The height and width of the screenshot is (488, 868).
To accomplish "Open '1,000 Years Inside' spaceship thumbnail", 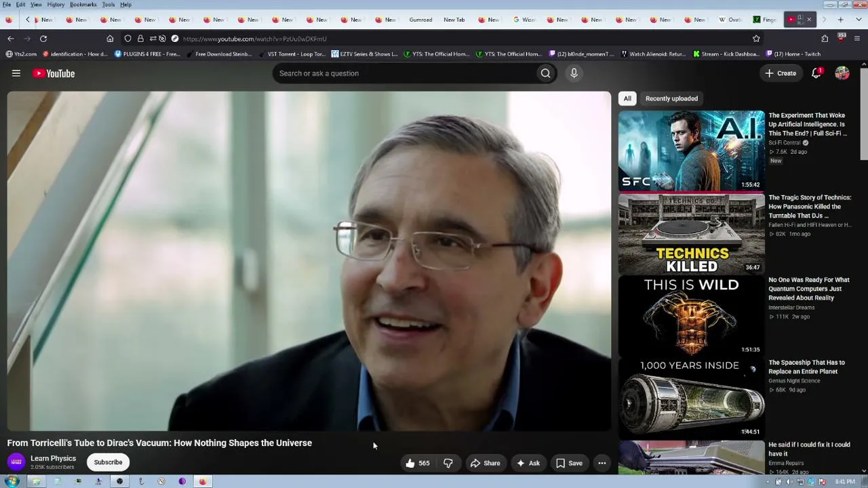I will click(x=691, y=399).
